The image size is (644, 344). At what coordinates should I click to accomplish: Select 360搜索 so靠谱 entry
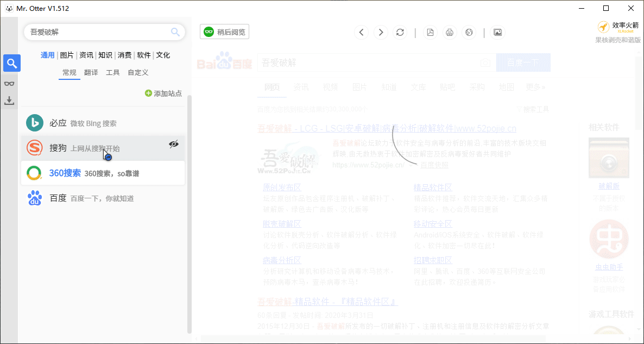point(103,173)
